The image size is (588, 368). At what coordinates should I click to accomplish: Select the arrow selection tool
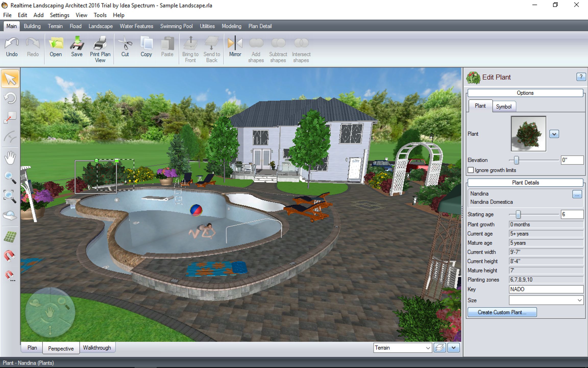tap(10, 79)
